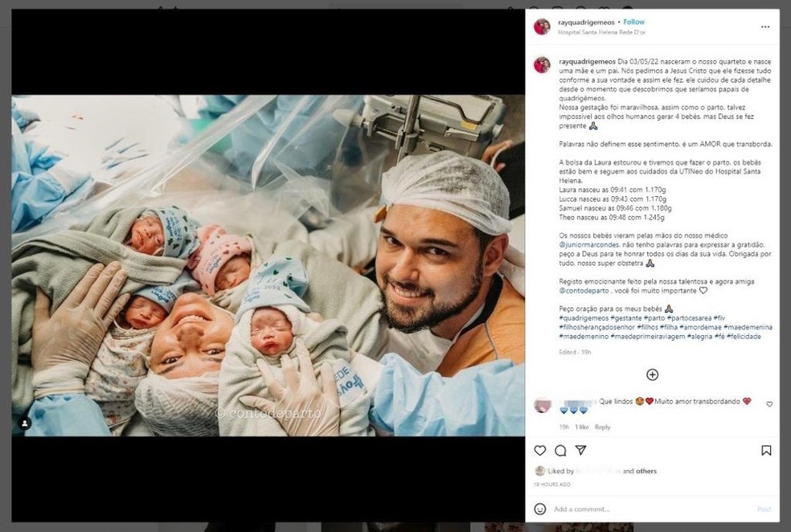Like the 'Que lindos' comment heart
Image resolution: width=791 pixels, height=532 pixels.
(769, 404)
